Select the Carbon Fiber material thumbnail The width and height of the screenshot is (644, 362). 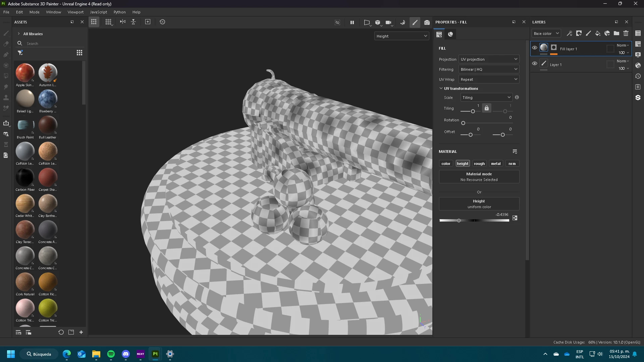tap(25, 177)
